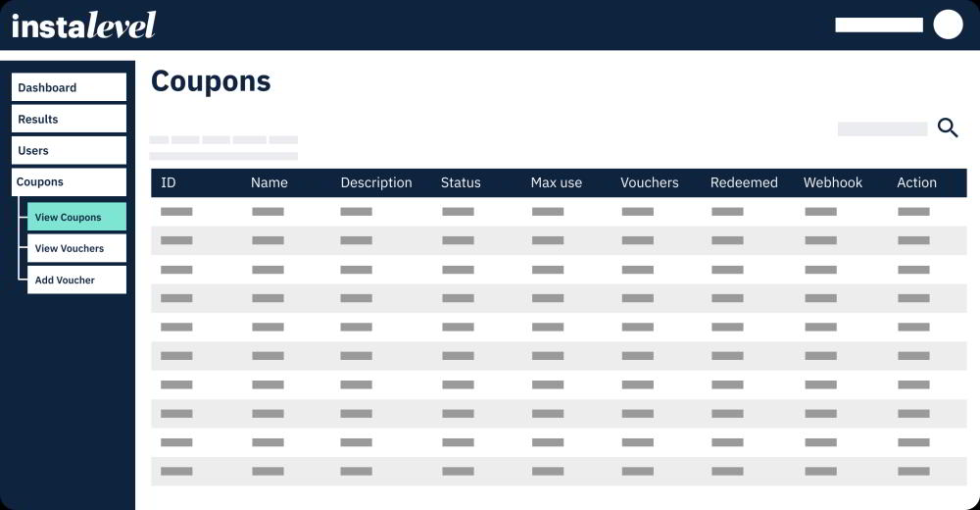Select Coupons in the sidebar
Image resolution: width=980 pixels, height=510 pixels.
coord(69,182)
